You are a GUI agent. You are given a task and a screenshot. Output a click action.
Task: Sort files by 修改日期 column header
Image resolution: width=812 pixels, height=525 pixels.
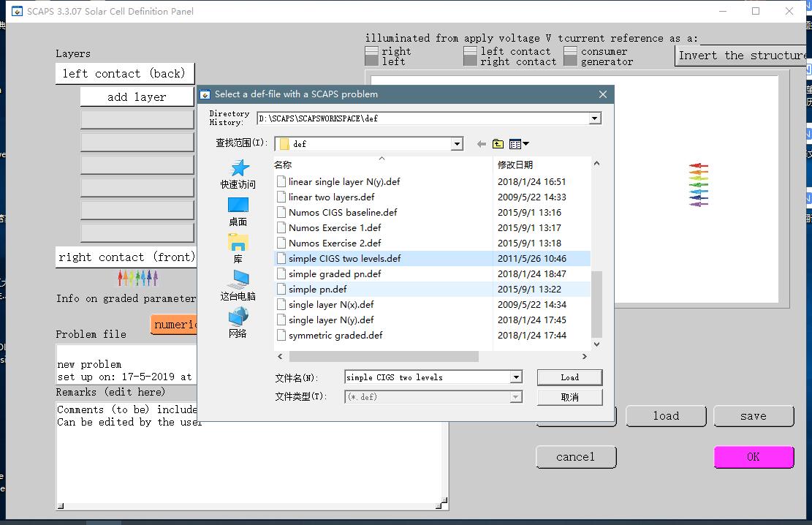tap(515, 165)
